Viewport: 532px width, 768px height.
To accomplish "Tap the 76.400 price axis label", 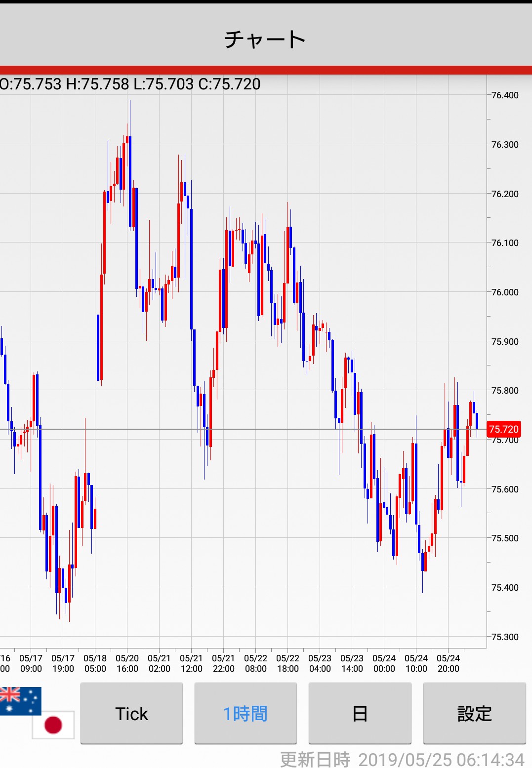I will coord(505,95).
